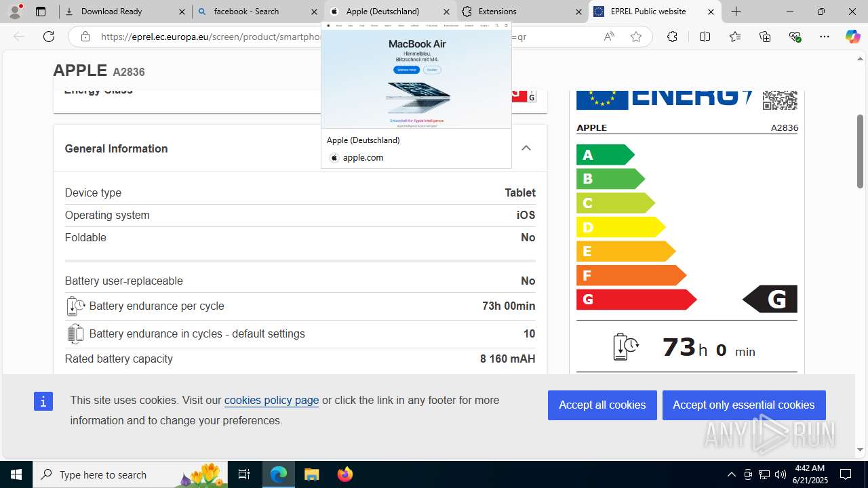Toggle the Split screen icon
The height and width of the screenshot is (488, 868).
click(x=705, y=37)
